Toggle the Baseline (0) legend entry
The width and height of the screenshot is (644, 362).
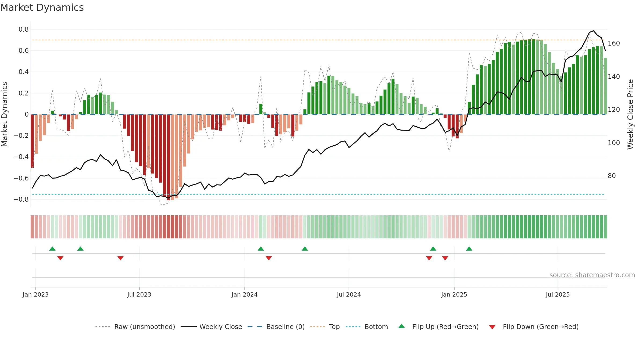pyautogui.click(x=276, y=327)
